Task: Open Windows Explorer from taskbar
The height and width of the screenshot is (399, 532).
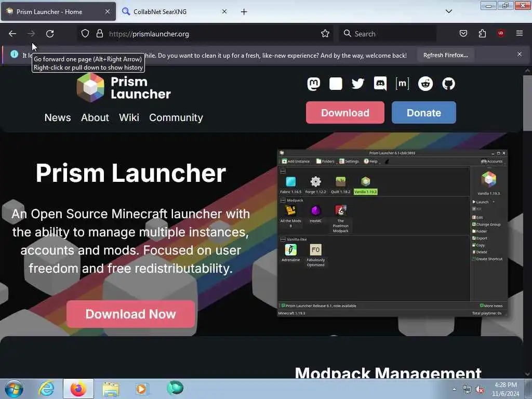Action: click(x=111, y=389)
